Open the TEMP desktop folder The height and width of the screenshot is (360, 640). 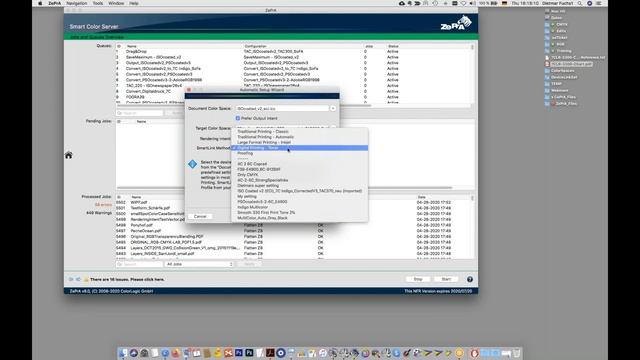click(553, 84)
